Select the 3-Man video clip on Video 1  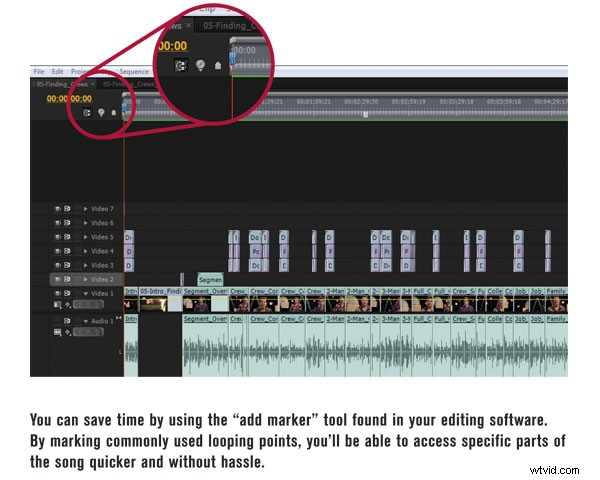pos(391,299)
